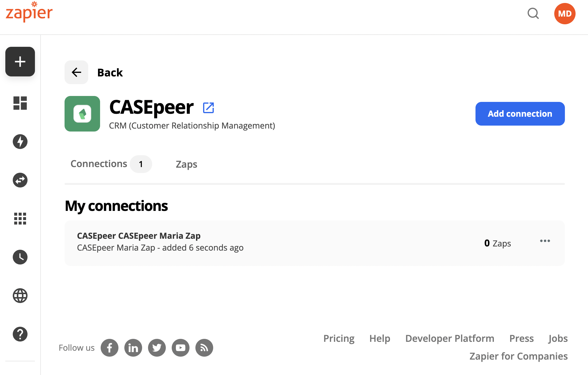The height and width of the screenshot is (375, 588).
Task: Open the search magnifier icon
Action: (533, 14)
